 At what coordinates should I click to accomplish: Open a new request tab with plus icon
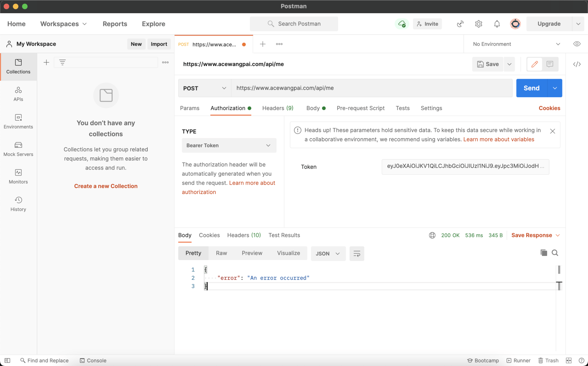click(x=262, y=44)
